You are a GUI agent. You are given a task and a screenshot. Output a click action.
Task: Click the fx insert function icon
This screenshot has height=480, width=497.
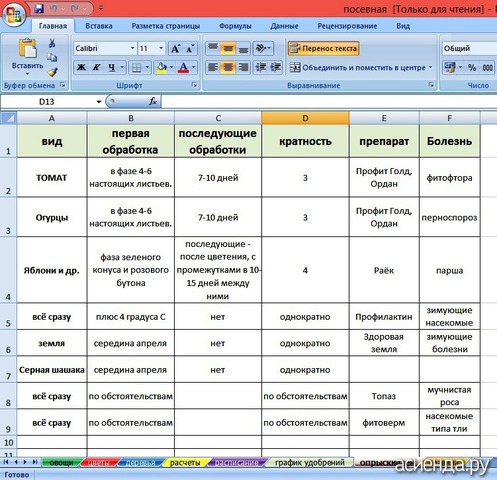[153, 101]
